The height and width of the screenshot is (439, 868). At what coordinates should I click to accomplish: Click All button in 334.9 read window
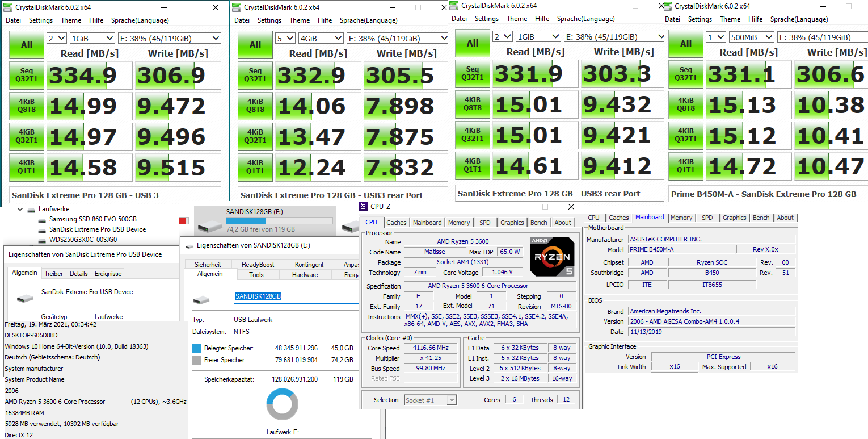click(x=27, y=45)
